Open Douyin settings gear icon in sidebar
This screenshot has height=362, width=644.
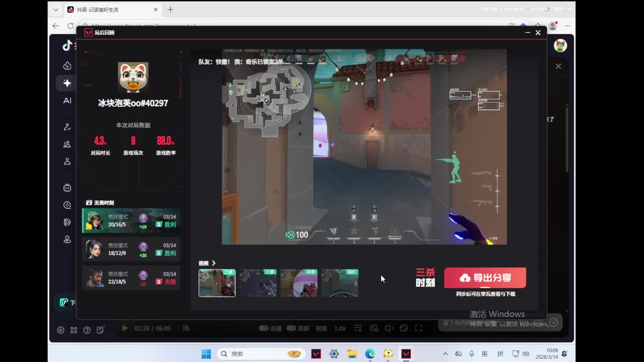point(61,330)
